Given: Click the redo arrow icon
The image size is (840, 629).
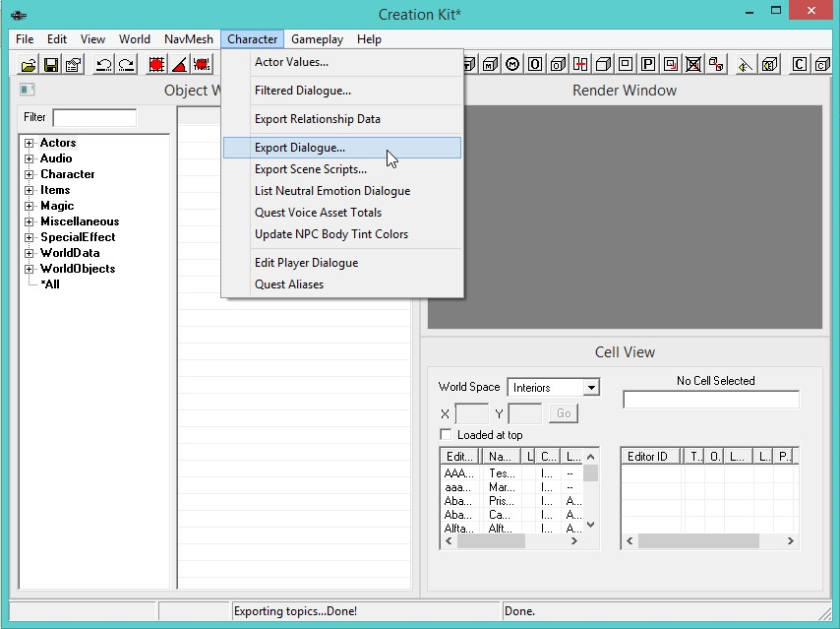Looking at the screenshot, I should (x=126, y=65).
